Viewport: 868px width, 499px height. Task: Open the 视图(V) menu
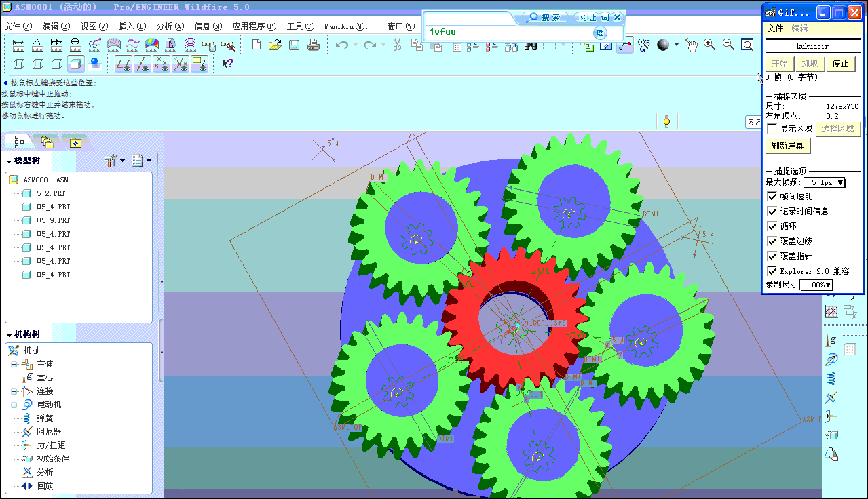(94, 26)
